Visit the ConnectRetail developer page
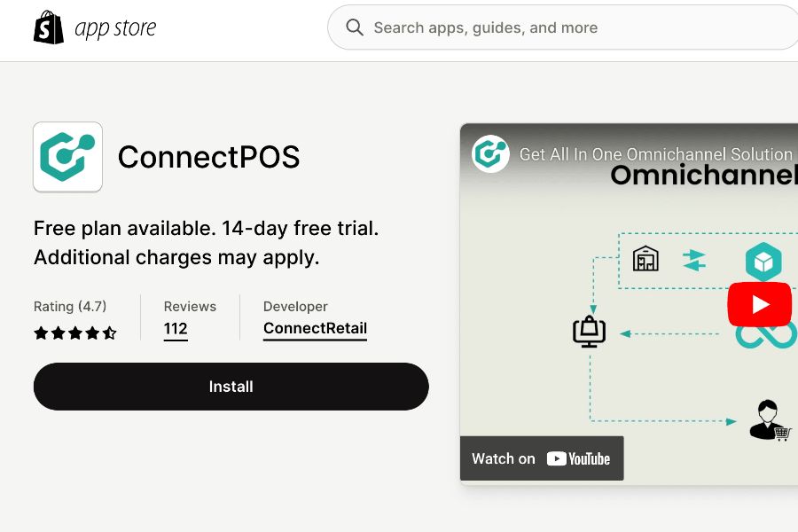Screen dimensions: 798x532 (315, 328)
